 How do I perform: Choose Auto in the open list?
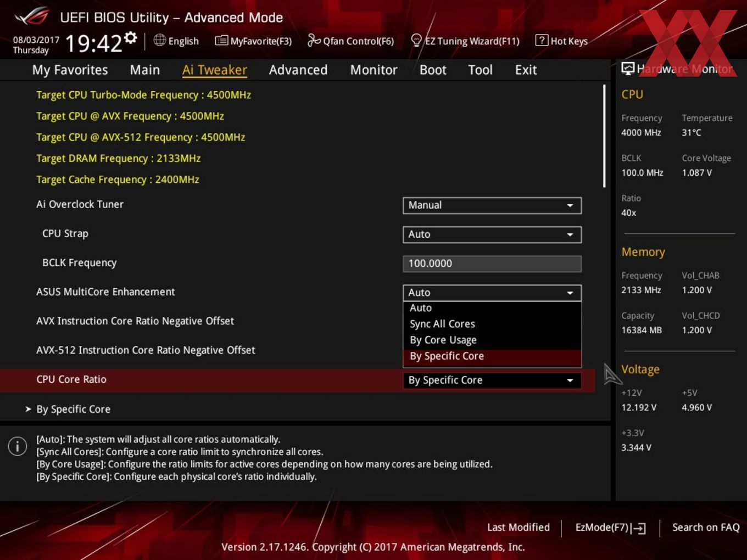pyautogui.click(x=492, y=308)
